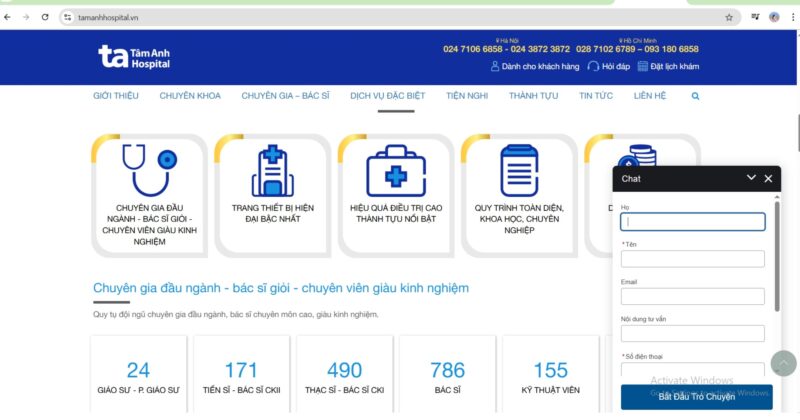The width and height of the screenshot is (800, 420).
Task: Open Tiện Nghi menu
Action: coord(467,95)
